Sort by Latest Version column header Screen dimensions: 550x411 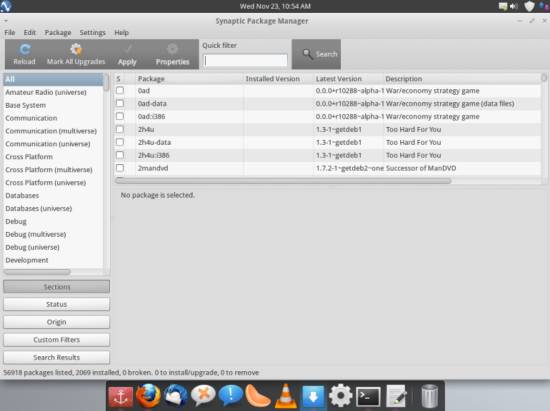[x=348, y=79]
